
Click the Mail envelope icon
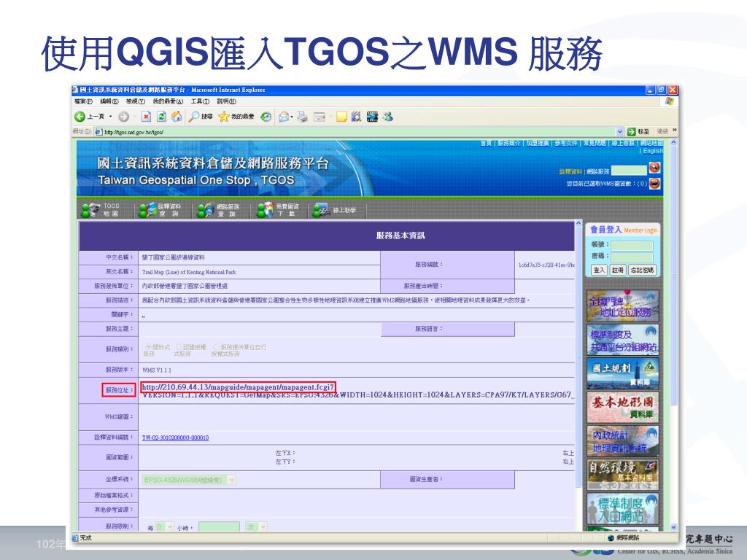(284, 117)
